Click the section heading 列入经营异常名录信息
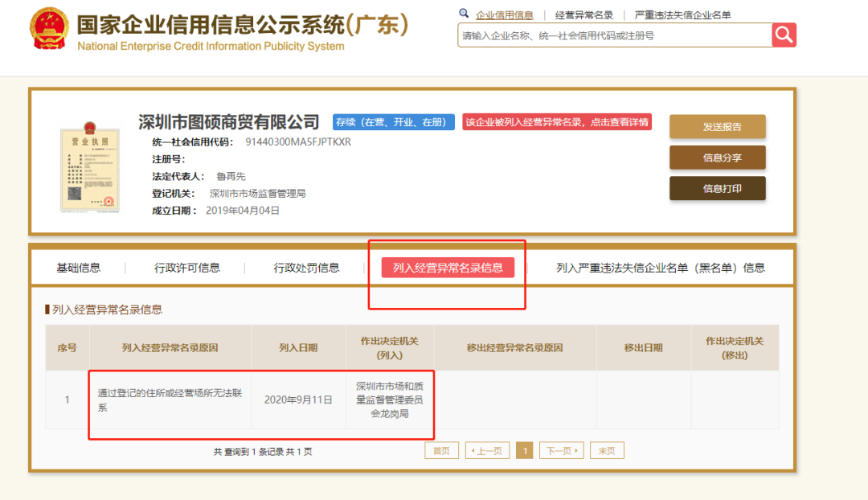The width and height of the screenshot is (868, 500). (x=107, y=309)
